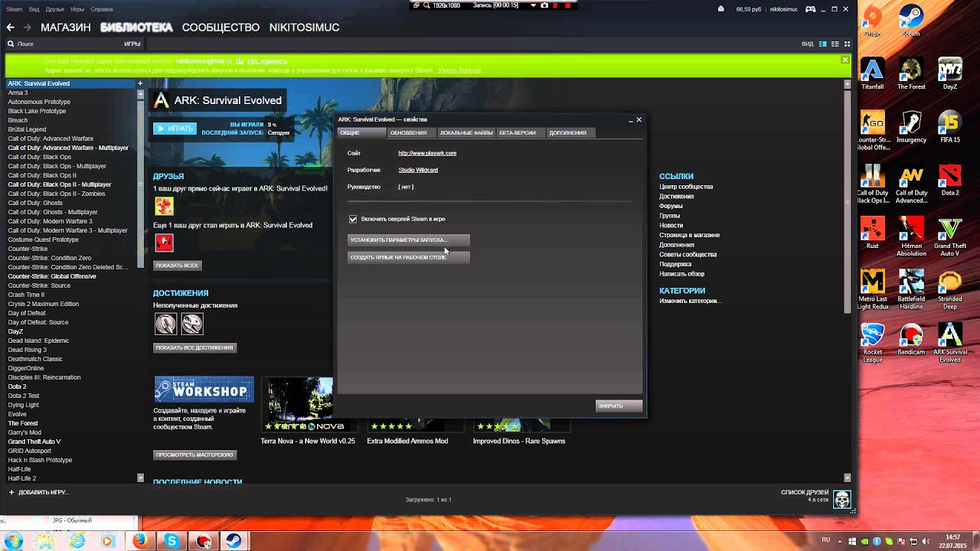Open Steam Workshop banner
This screenshot has height=551, width=980.
tap(204, 390)
